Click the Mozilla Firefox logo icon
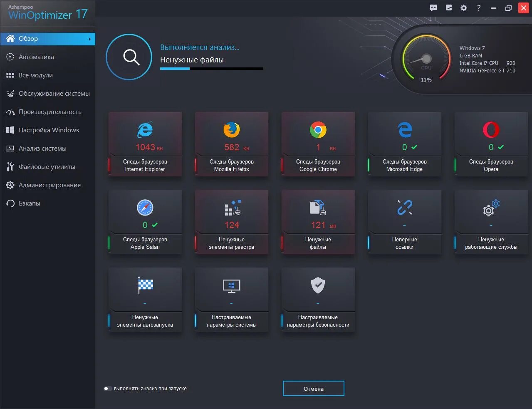This screenshot has height=409, width=532. coord(232,129)
